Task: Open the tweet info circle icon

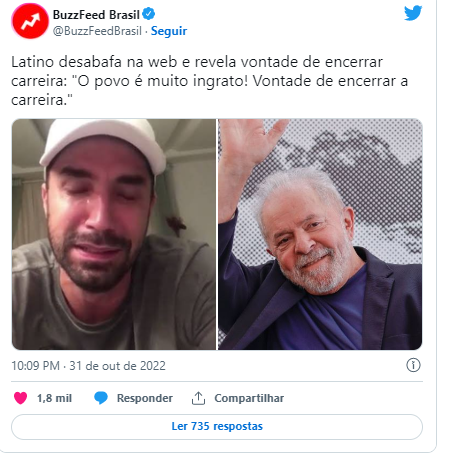Action: (413, 365)
